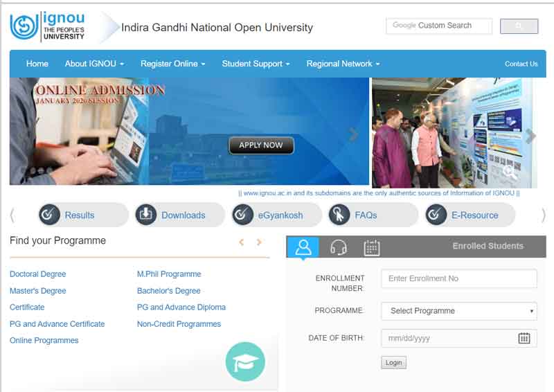This screenshot has height=392, width=554.
Task: Click the Indira Gandhi National Open University title
Action: click(x=217, y=28)
